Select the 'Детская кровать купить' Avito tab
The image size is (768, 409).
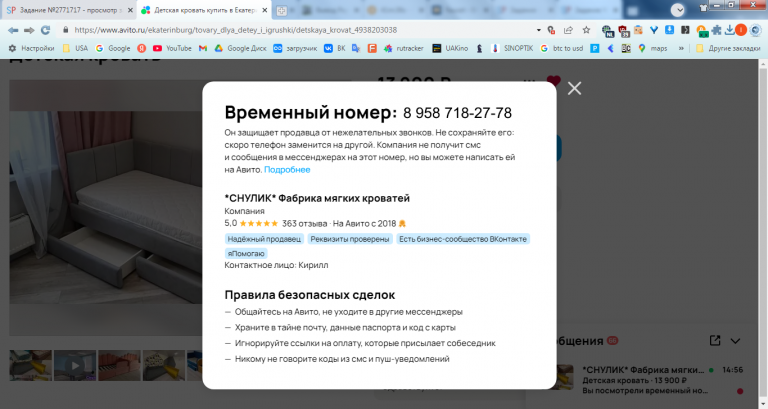[x=205, y=10]
